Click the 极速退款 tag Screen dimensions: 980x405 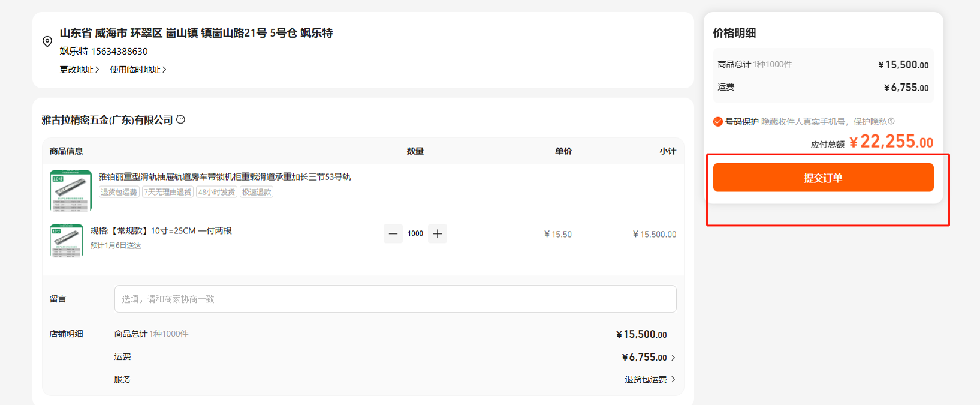click(257, 192)
